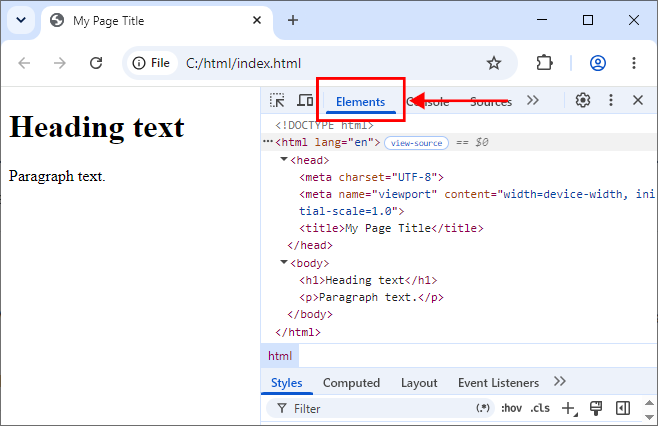The height and width of the screenshot is (426, 658).
Task: Open the tab search dropdown arrow
Action: pyautogui.click(x=21, y=20)
